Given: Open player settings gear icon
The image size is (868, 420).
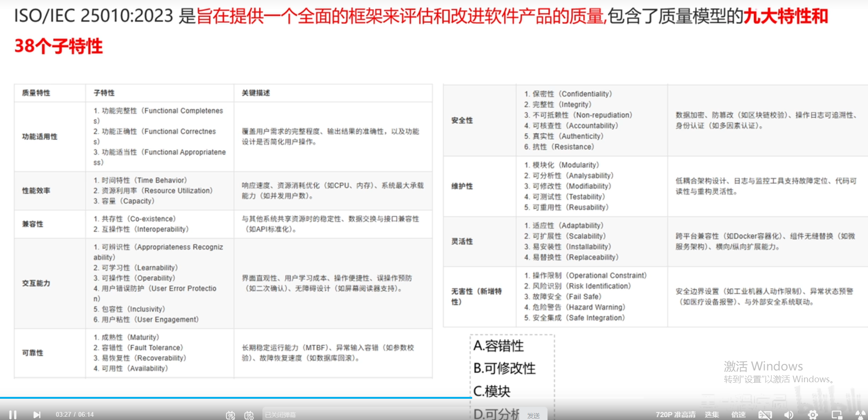Looking at the screenshot, I should [813, 414].
